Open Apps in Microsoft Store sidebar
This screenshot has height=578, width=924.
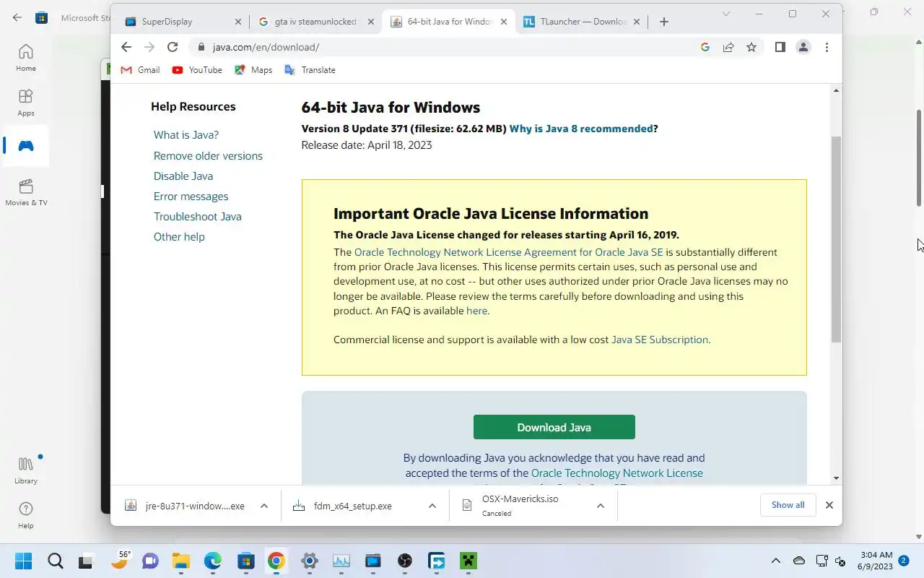coord(26,103)
